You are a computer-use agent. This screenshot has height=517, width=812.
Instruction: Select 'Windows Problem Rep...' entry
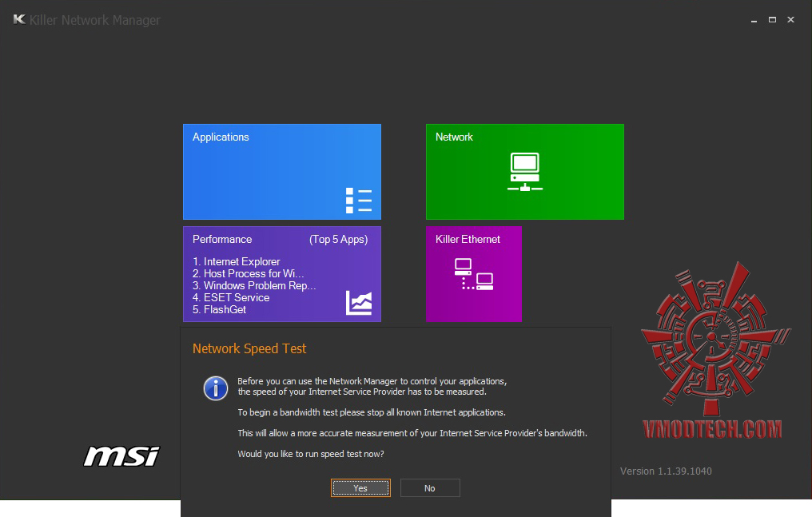(x=254, y=285)
